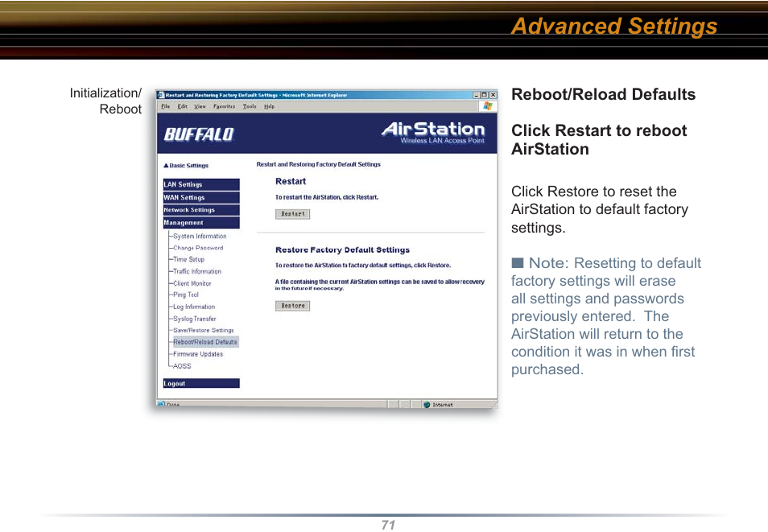The image size is (768, 532).
Task: Click the Restart button
Action: [x=292, y=214]
